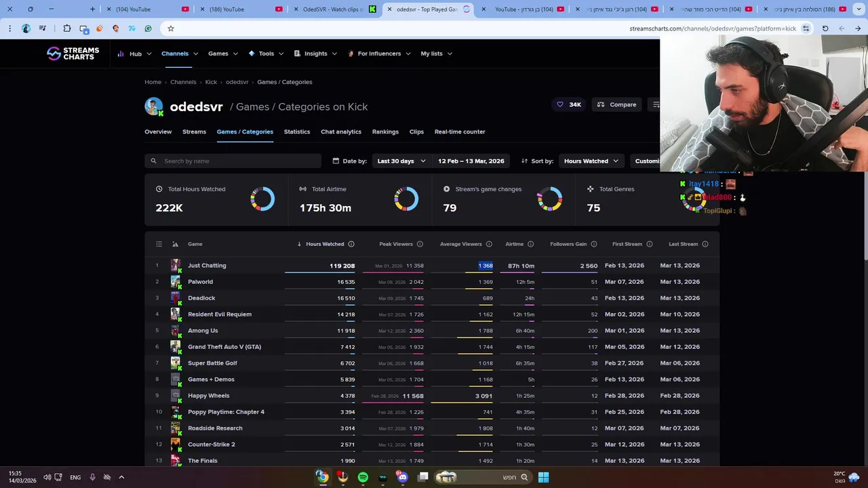Click the 12 Feb – 13 Mar, 2026 date range
This screenshot has width=868, height=488.
tap(471, 161)
